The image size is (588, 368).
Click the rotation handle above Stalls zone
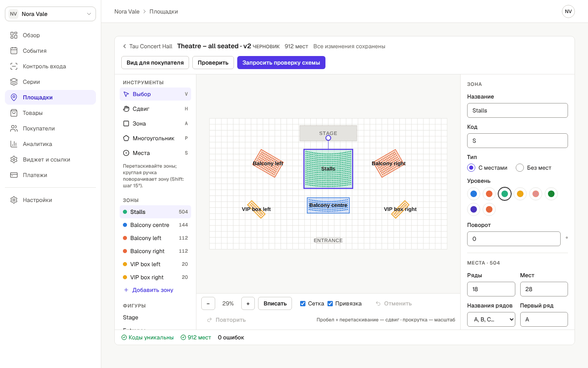click(x=328, y=138)
